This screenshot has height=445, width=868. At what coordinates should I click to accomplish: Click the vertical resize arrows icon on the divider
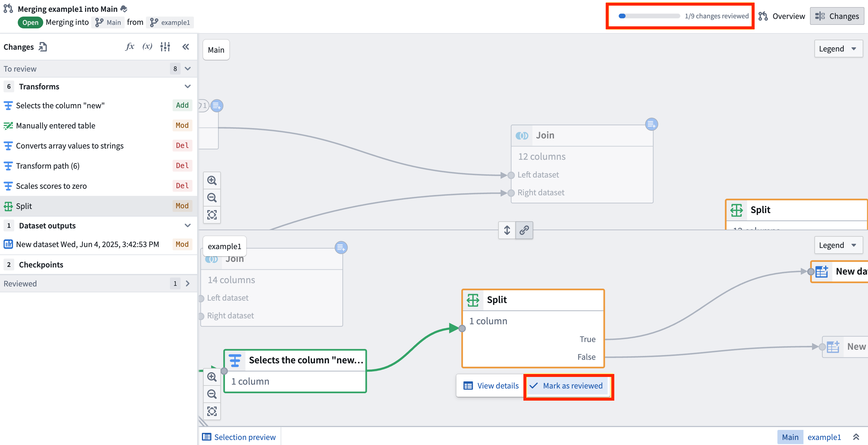click(507, 230)
